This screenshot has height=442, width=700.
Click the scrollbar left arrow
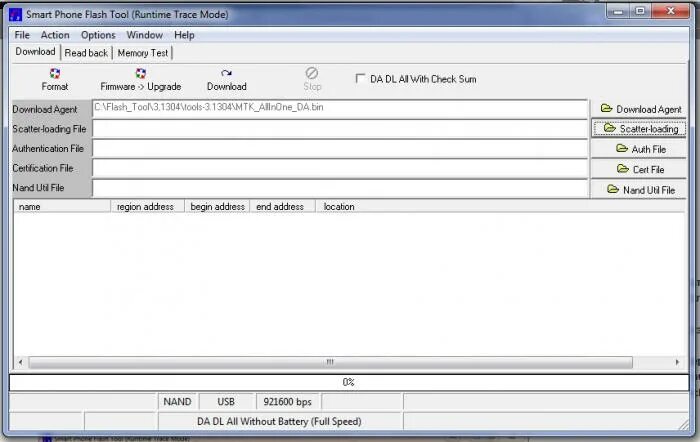pyautogui.click(x=21, y=362)
